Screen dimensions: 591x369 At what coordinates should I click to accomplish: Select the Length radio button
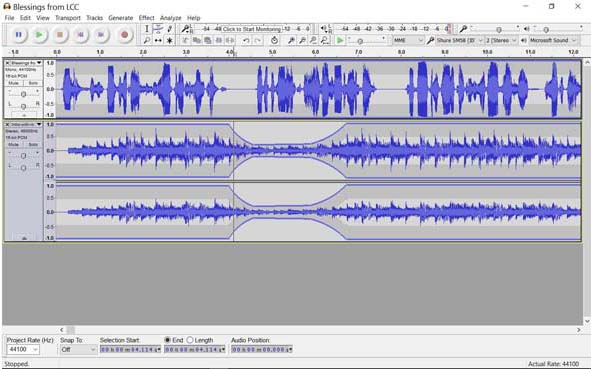coord(190,340)
